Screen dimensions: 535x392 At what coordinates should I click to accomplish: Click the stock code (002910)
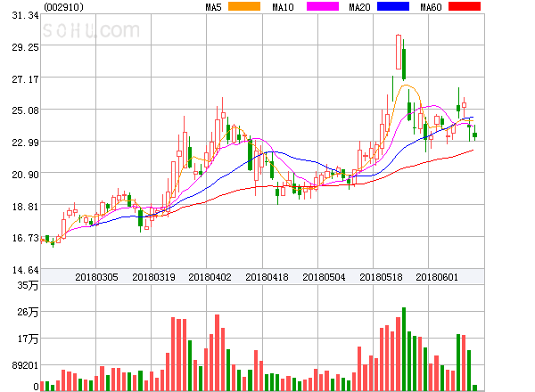coord(64,7)
